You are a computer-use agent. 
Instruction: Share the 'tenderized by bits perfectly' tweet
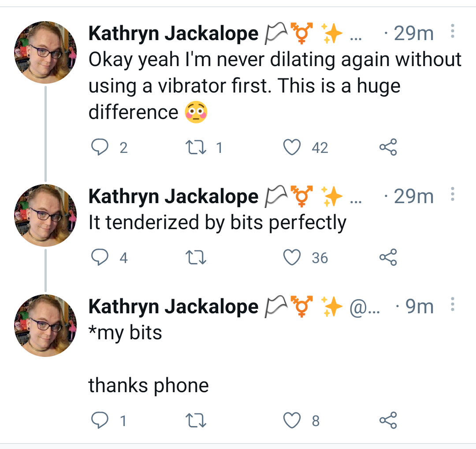388,257
